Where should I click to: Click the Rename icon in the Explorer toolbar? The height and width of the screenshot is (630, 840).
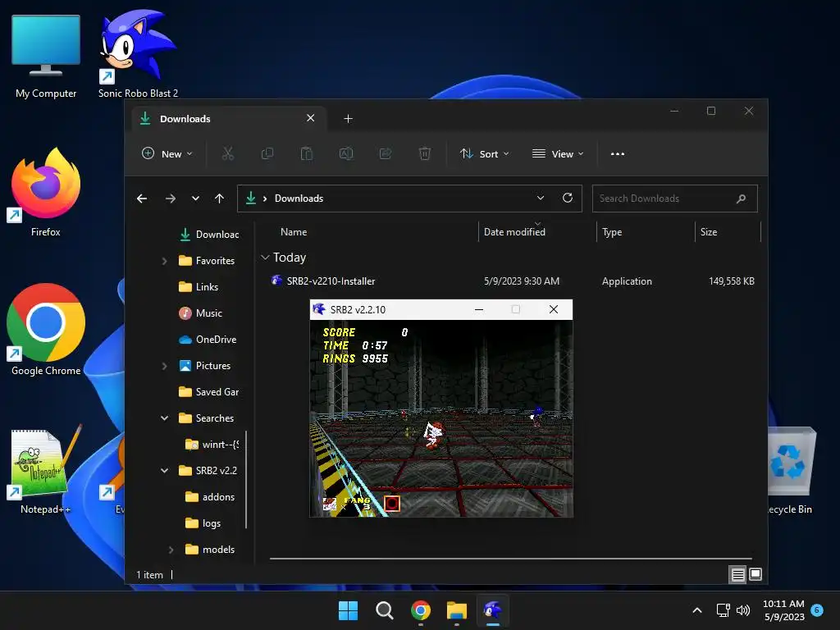pos(346,153)
